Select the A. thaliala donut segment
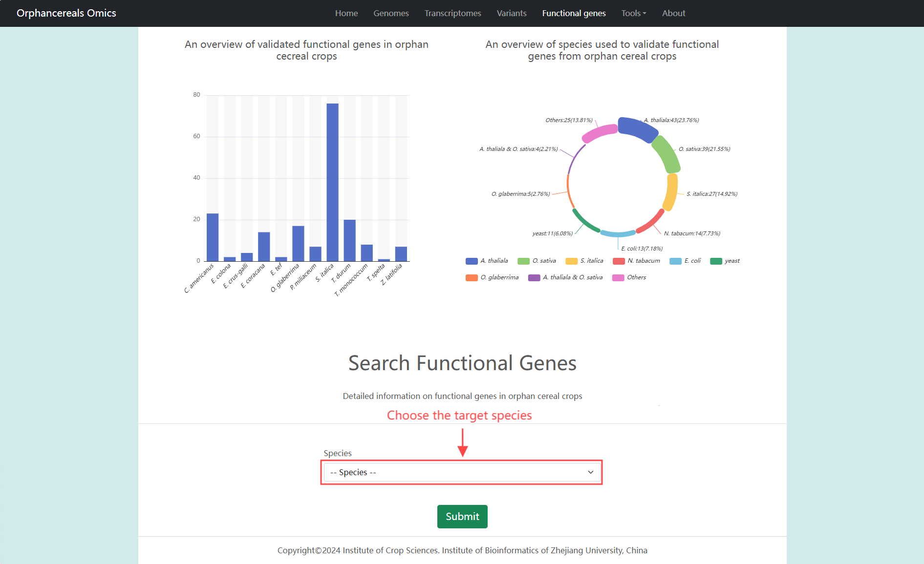The image size is (924, 564). 637,128
